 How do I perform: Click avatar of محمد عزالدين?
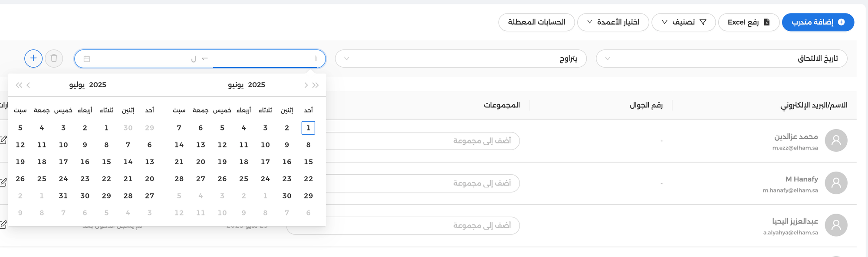click(836, 140)
